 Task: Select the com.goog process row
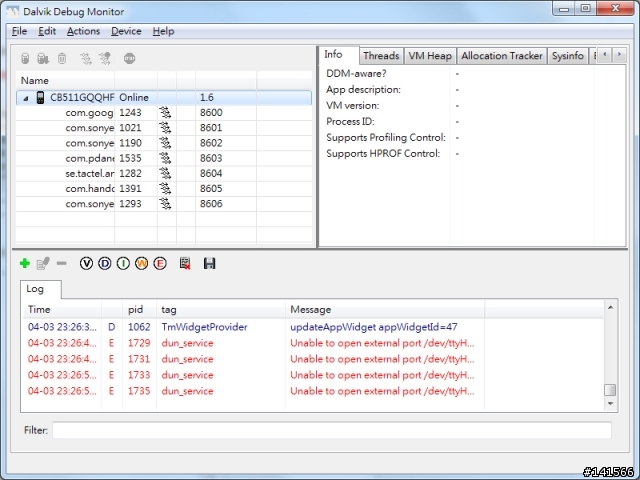(x=164, y=113)
